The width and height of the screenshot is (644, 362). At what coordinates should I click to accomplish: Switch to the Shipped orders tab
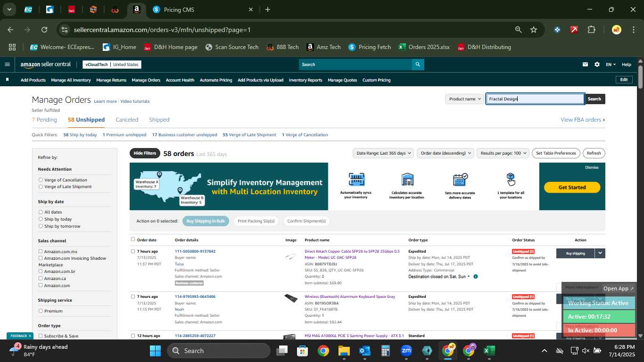pos(159,120)
